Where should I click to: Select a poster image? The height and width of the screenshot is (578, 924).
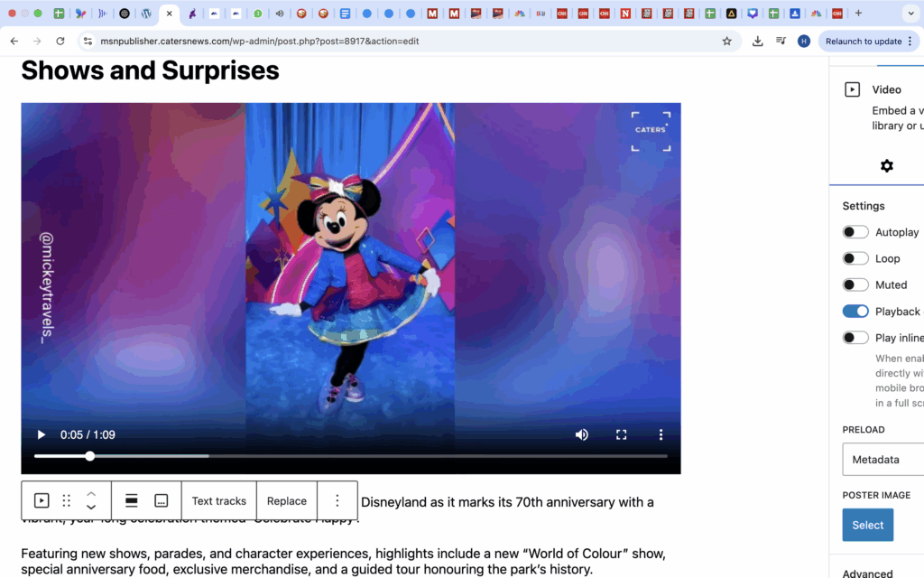867,525
